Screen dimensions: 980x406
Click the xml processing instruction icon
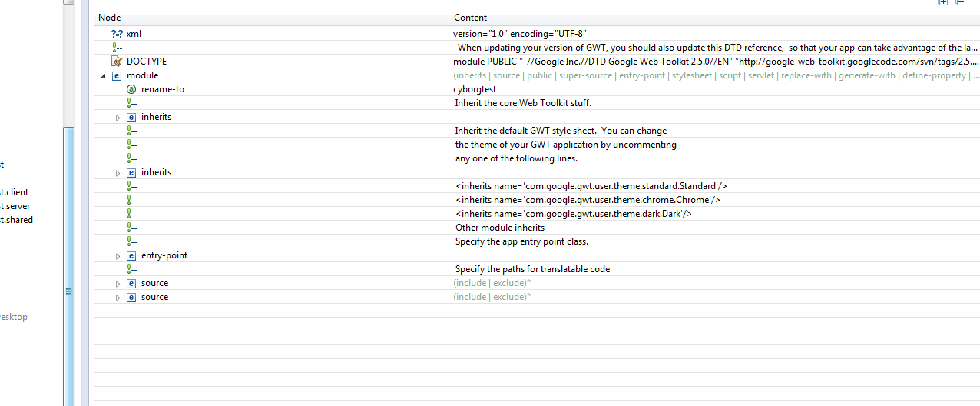117,34
